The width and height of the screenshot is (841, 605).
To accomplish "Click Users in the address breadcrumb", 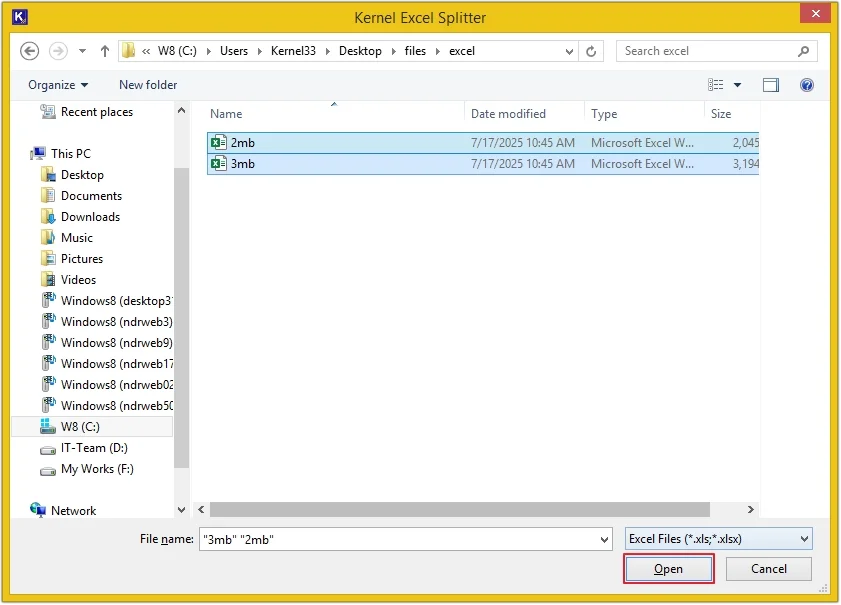I will tap(234, 51).
